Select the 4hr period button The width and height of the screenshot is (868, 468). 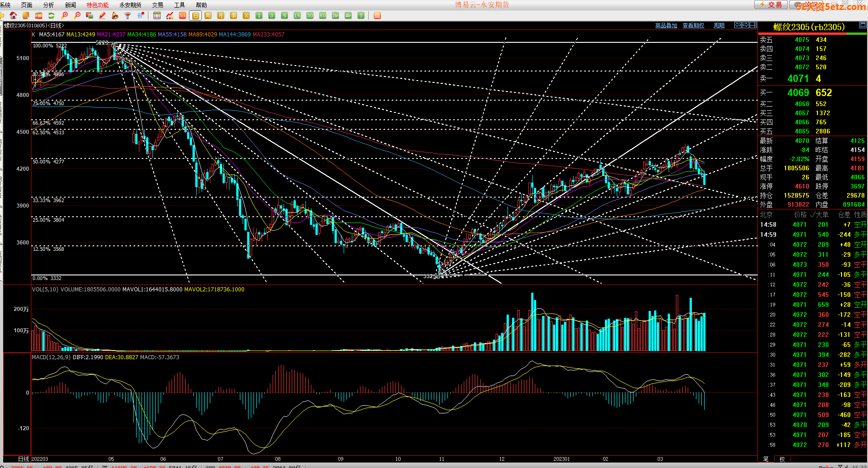(348, 15)
